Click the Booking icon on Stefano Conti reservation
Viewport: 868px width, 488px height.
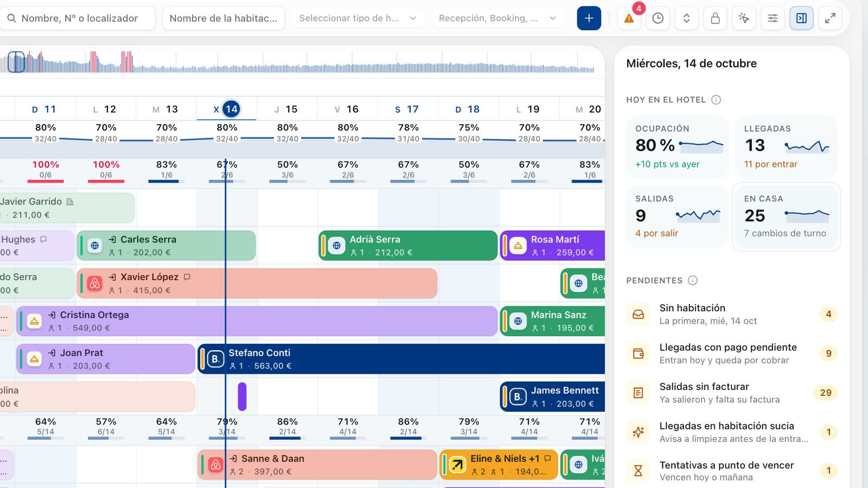tap(215, 359)
